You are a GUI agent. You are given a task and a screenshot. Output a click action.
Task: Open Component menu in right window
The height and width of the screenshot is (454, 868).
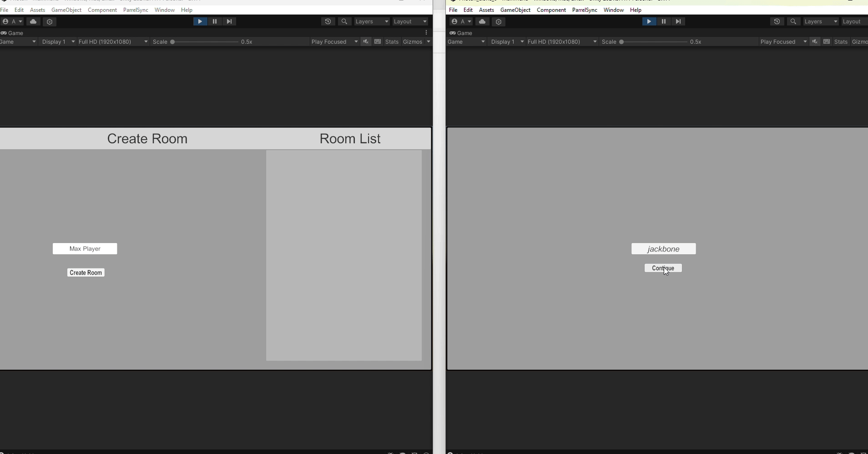click(551, 10)
